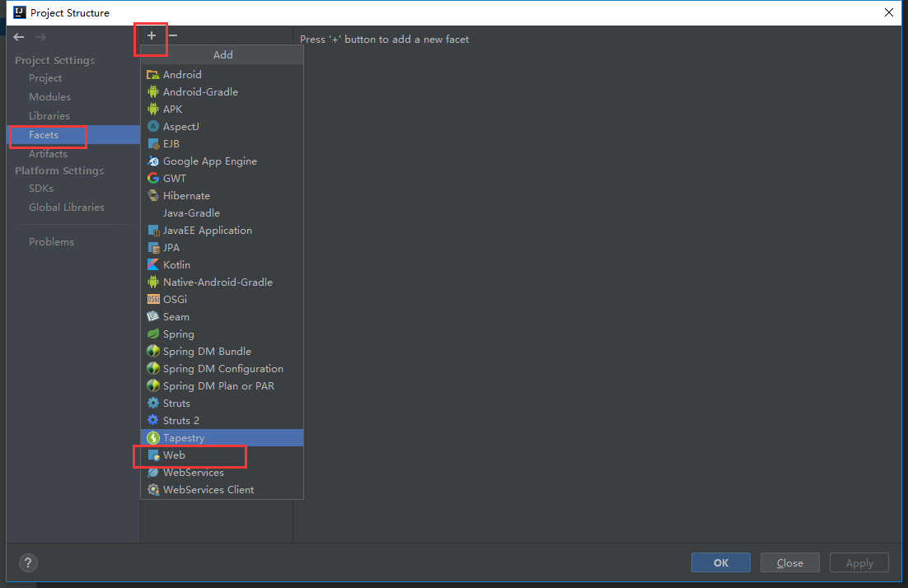The height and width of the screenshot is (588, 908).
Task: Open help with the question mark icon
Action: 28,562
